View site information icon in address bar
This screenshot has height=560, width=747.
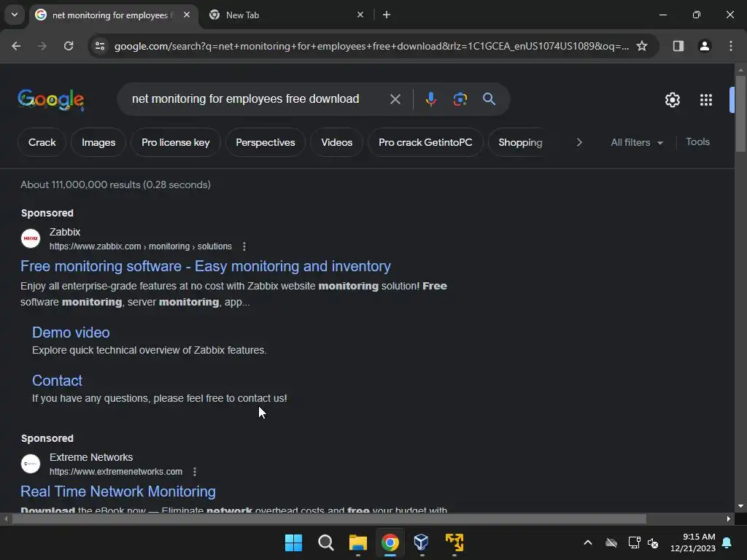pos(99,46)
